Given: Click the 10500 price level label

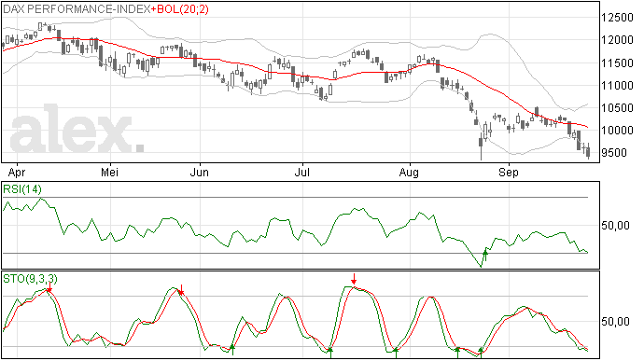Looking at the screenshot, I should click(x=617, y=108).
